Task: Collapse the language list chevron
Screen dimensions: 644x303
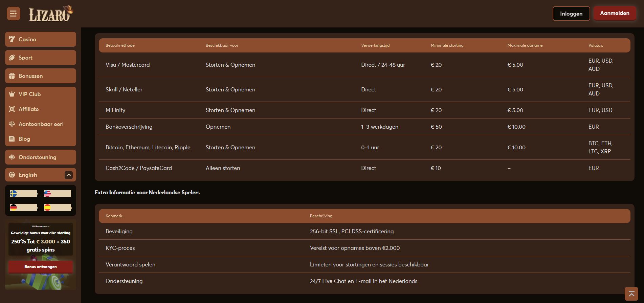Action: [69, 175]
